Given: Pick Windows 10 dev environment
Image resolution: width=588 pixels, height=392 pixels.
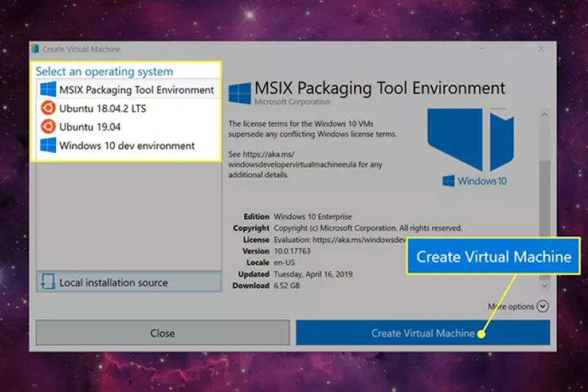Looking at the screenshot, I should 128,146.
